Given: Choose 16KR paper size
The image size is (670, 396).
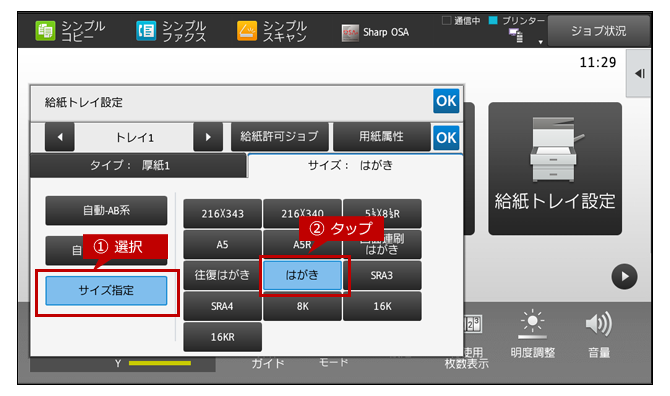Looking at the screenshot, I should click(x=223, y=337).
